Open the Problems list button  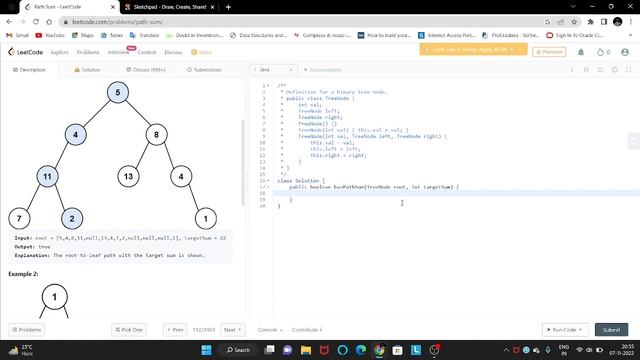tap(27, 330)
